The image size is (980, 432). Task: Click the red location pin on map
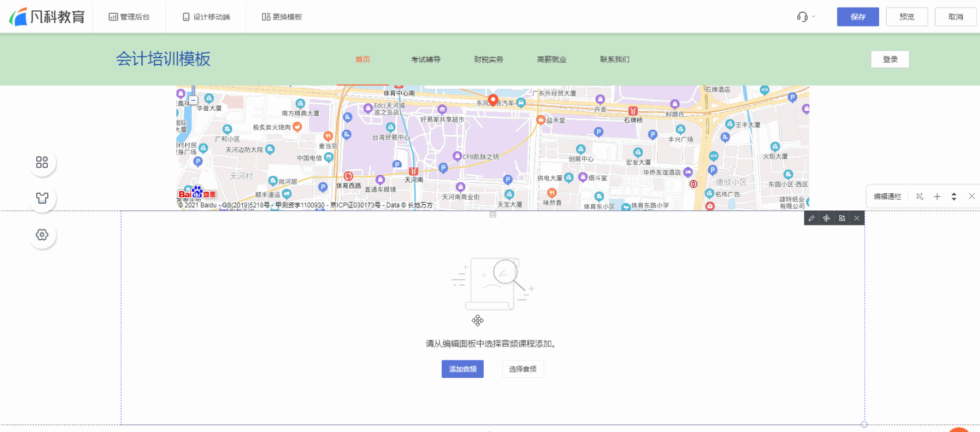493,100
